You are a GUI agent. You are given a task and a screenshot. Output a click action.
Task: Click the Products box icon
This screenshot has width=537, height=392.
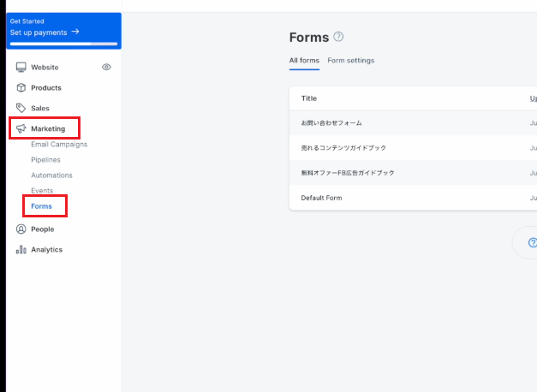21,87
